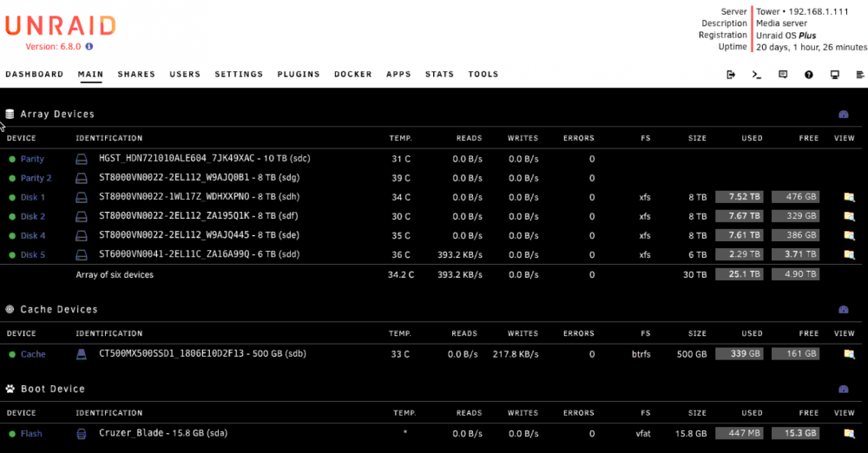Viewport: 868px width, 453px height.
Task: Open the log icon at the toolbar end
Action: [x=859, y=75]
